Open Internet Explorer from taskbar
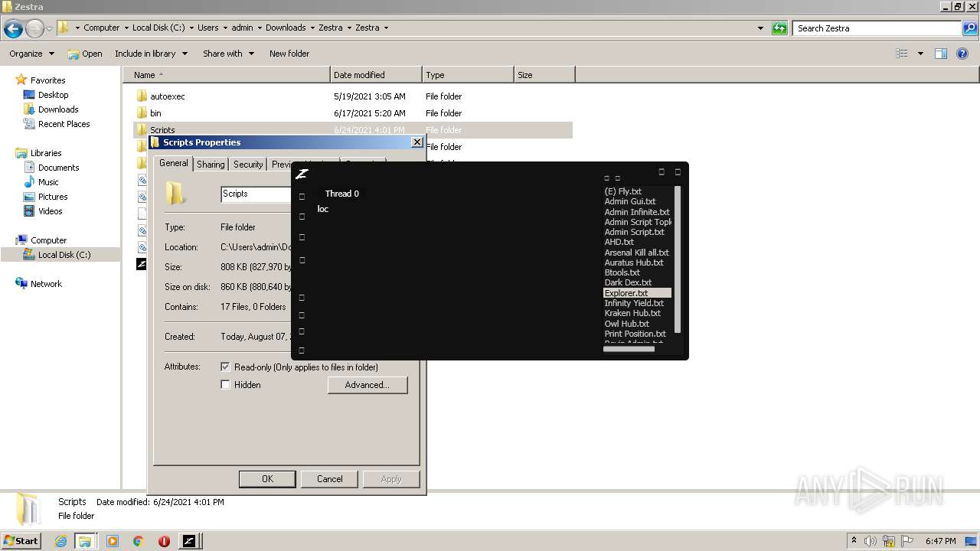The height and width of the screenshot is (551, 980). pos(61,541)
